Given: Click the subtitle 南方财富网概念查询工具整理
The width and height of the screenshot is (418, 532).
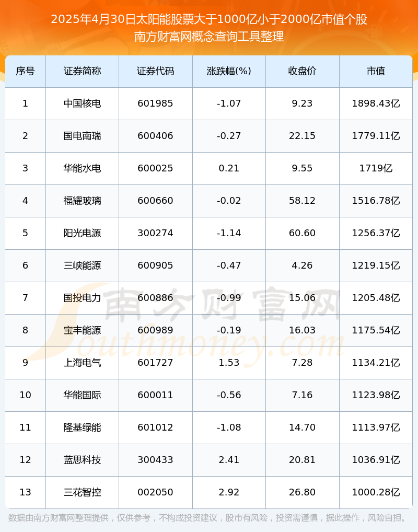Looking at the screenshot, I should [209, 37].
